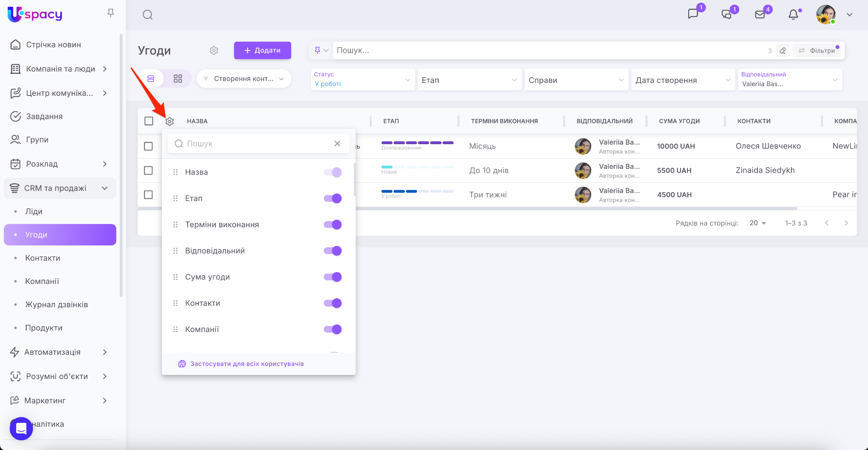Click the column settings gear icon
This screenshot has width=868, height=450.
(170, 121)
